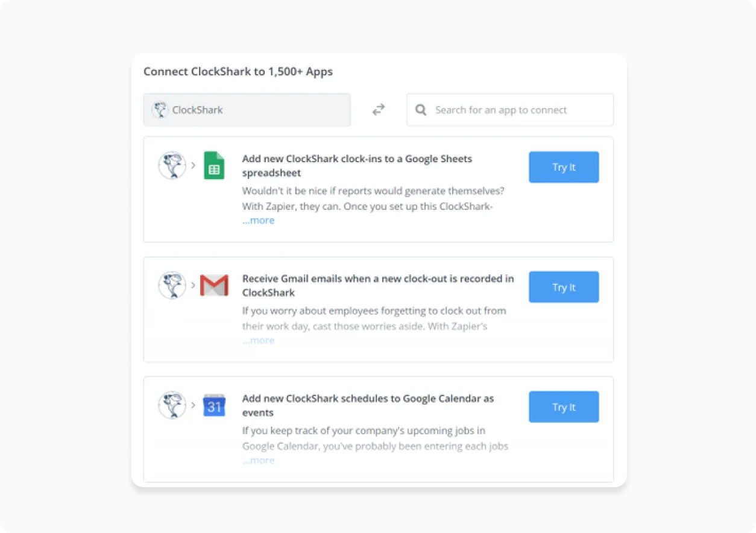
Task: Click the swap arrows icon between fields
Action: 379,110
